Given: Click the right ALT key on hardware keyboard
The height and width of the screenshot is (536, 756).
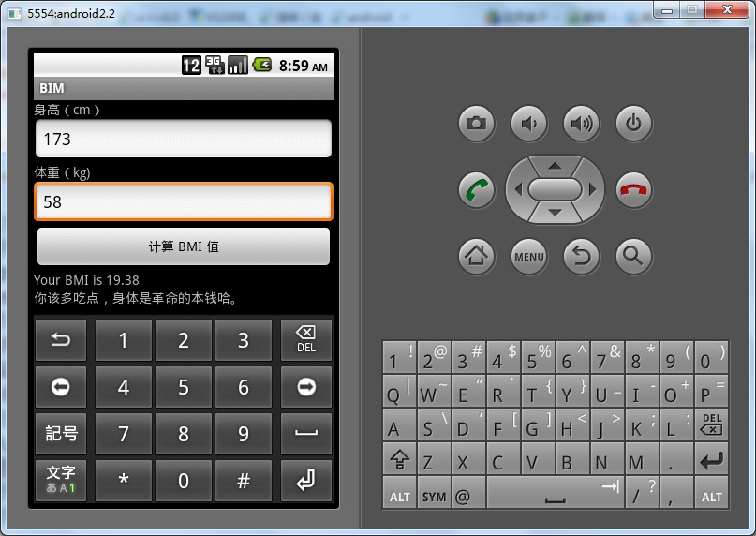Looking at the screenshot, I should click(x=712, y=493).
